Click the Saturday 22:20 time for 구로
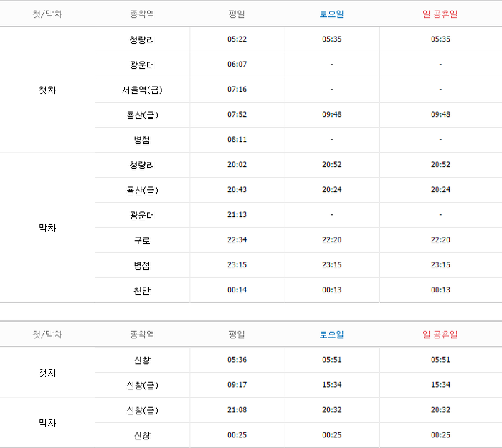 tap(331, 239)
